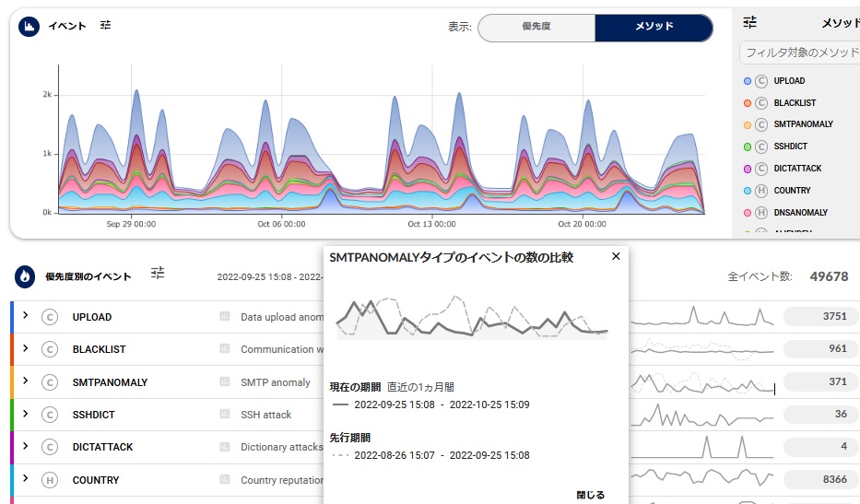Click the blue DNSANOMALY legend color dot
This screenshot has height=504, width=860.
(x=748, y=213)
